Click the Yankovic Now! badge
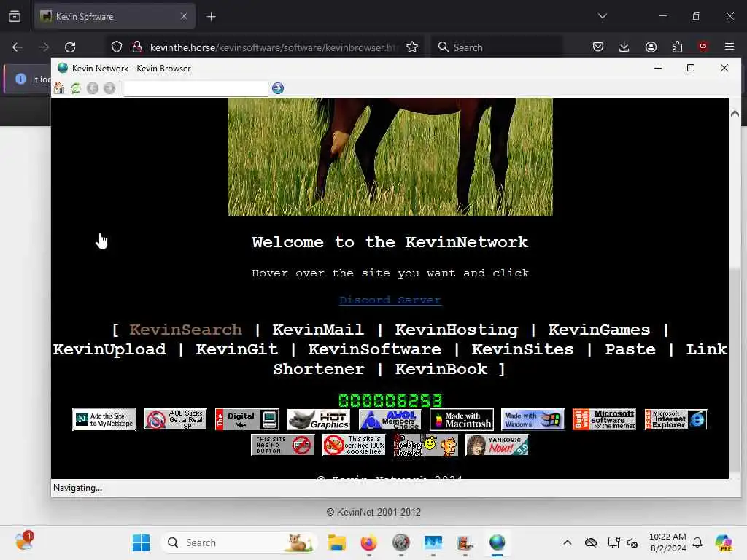 pos(497,446)
